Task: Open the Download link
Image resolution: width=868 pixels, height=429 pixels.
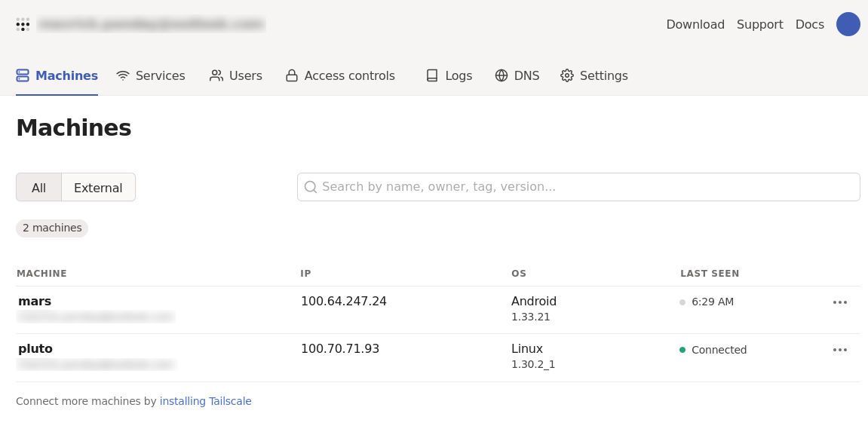Action: tap(695, 24)
